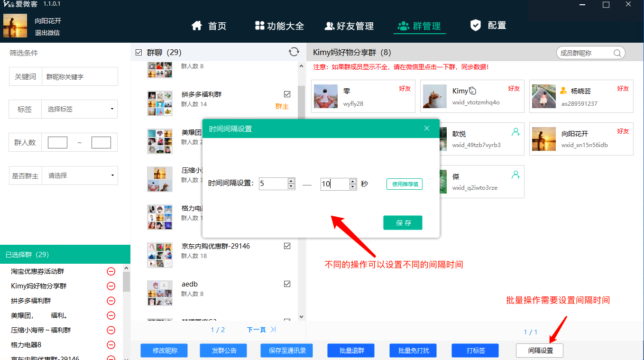Remove 美爆团 福利 from selected groups
Screen dimensions: 644x360
click(x=111, y=315)
